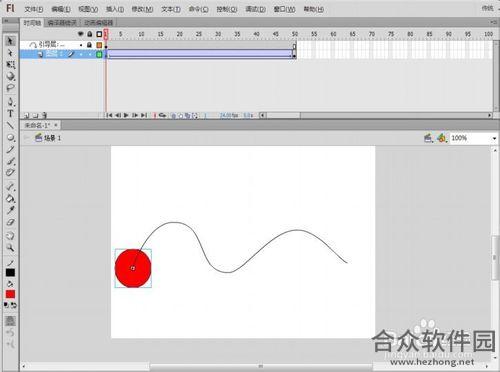Open the 编辑(E) menu
Image resolution: width=500 pixels, height=372 pixels.
pos(61,9)
